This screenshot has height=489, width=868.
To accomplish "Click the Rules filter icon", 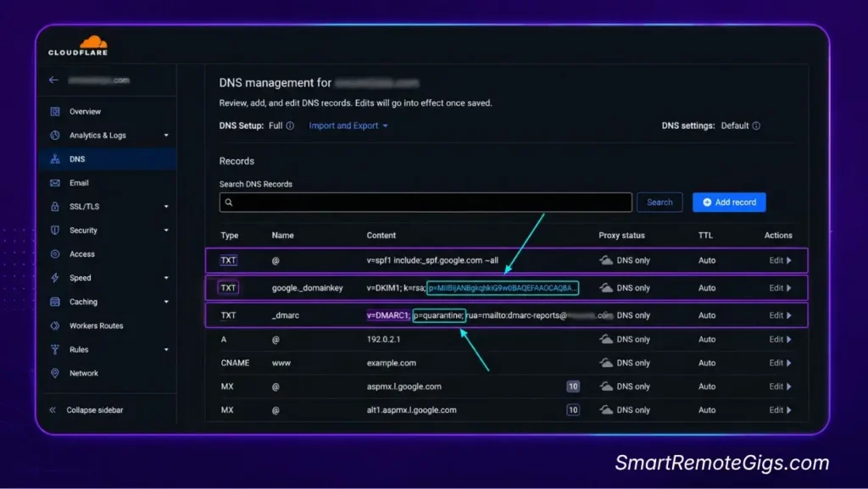I will (x=55, y=349).
